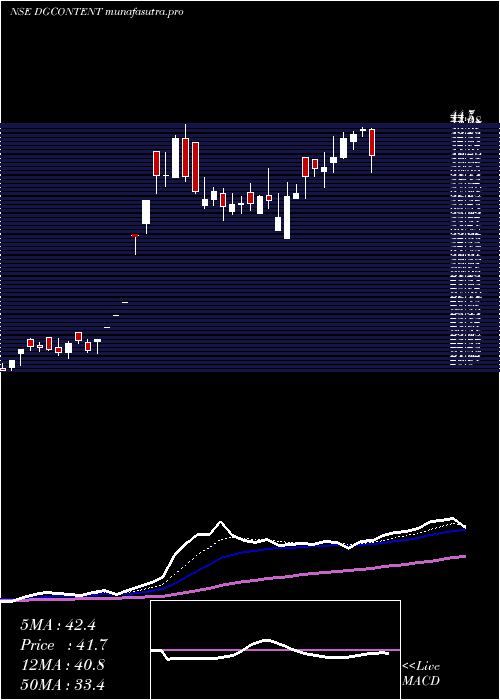Click the Price : 41.7 value
The width and height of the screenshot is (500, 700).
pyautogui.click(x=64, y=645)
